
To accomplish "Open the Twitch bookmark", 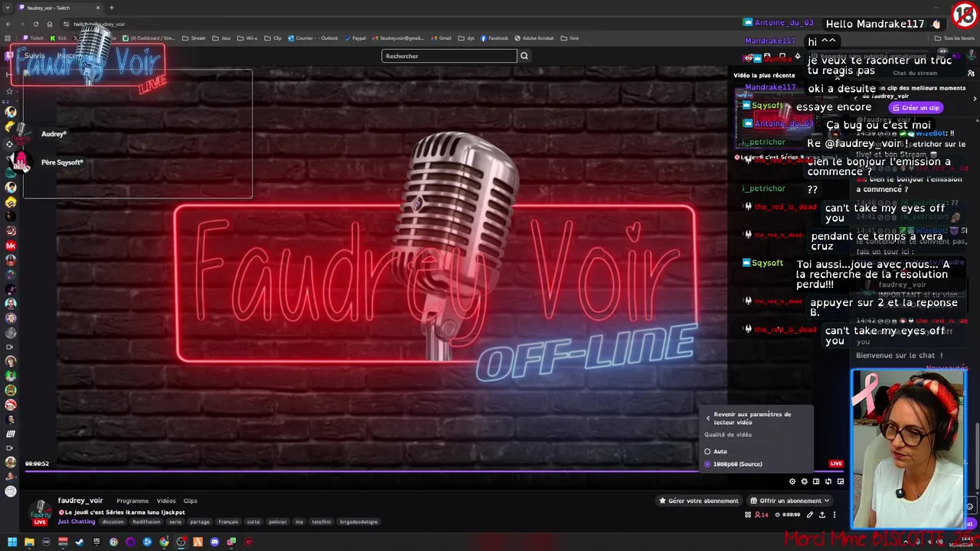I will click(34, 38).
